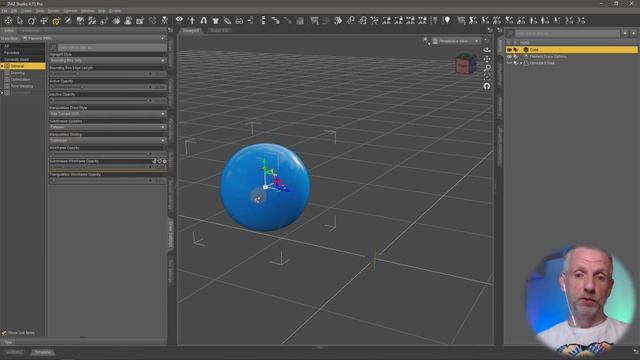The width and height of the screenshot is (640, 360).
Task: Open Subdivision Wireframe Opacity gear settings
Action: (164, 161)
